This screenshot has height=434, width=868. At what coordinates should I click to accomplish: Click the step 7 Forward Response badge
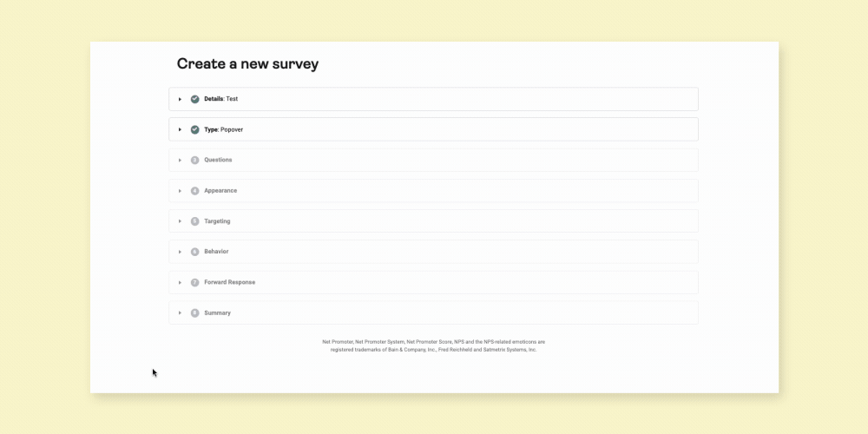[194, 282]
